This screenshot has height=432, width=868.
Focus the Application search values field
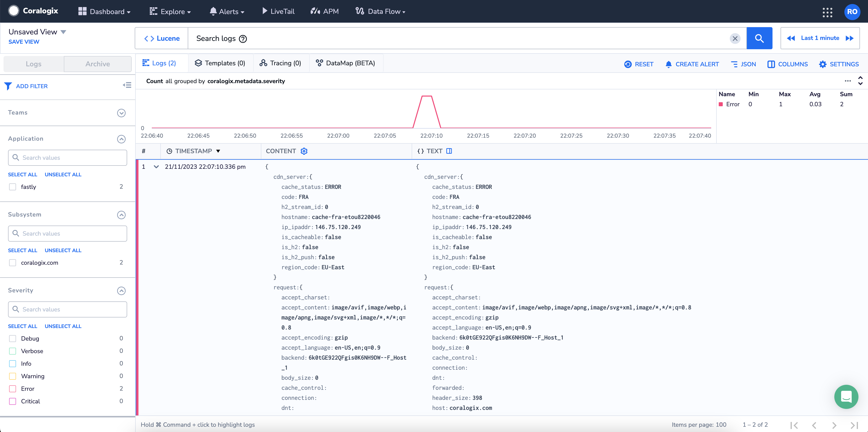click(67, 157)
